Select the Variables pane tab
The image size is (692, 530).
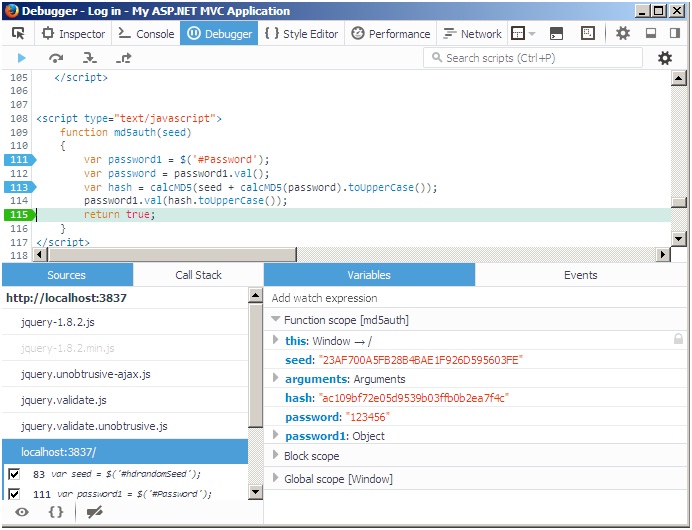[369, 275]
